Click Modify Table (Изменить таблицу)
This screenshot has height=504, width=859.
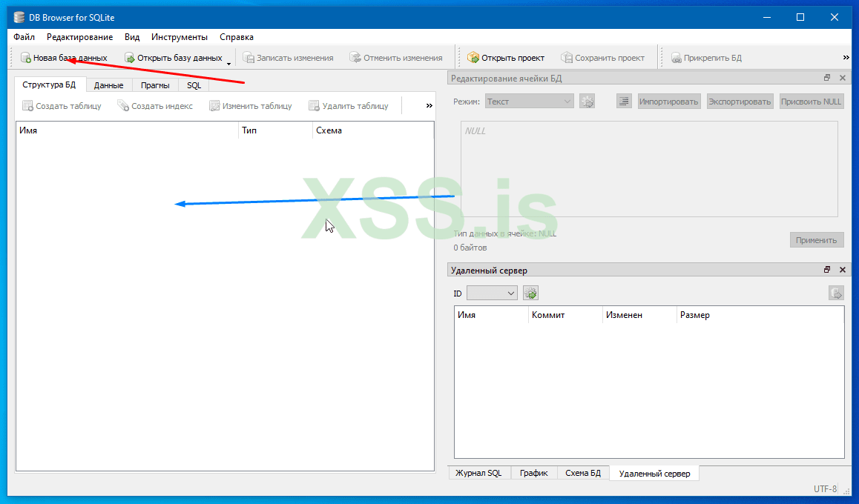click(251, 105)
